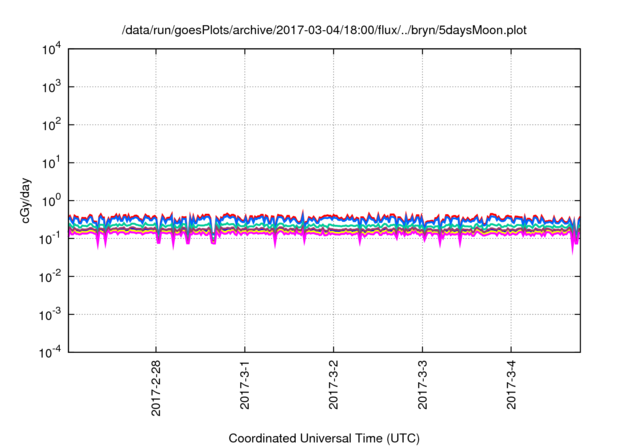Select the 10^4 y-axis label
This screenshot has height=448, width=640.
pos(51,50)
